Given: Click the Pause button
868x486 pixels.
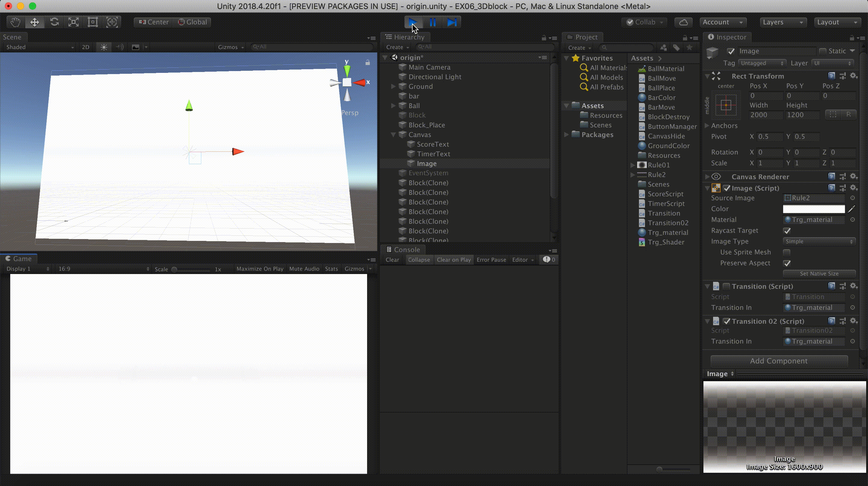Looking at the screenshot, I should click(433, 22).
